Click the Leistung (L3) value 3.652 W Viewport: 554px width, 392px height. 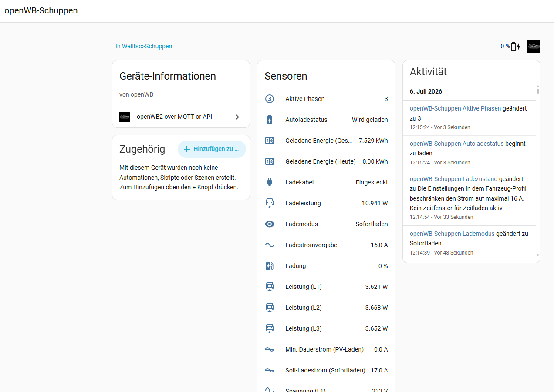(376, 328)
